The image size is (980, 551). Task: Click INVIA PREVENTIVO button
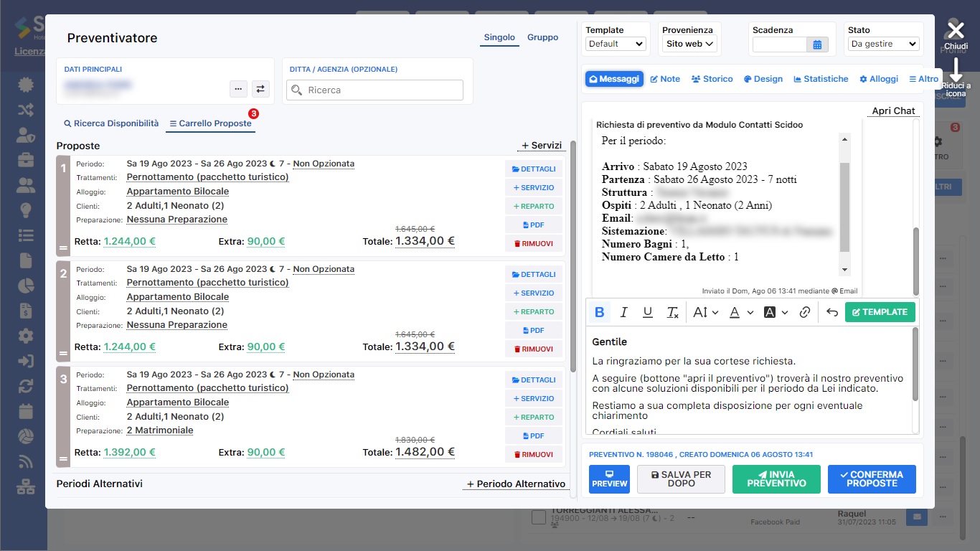tap(776, 479)
